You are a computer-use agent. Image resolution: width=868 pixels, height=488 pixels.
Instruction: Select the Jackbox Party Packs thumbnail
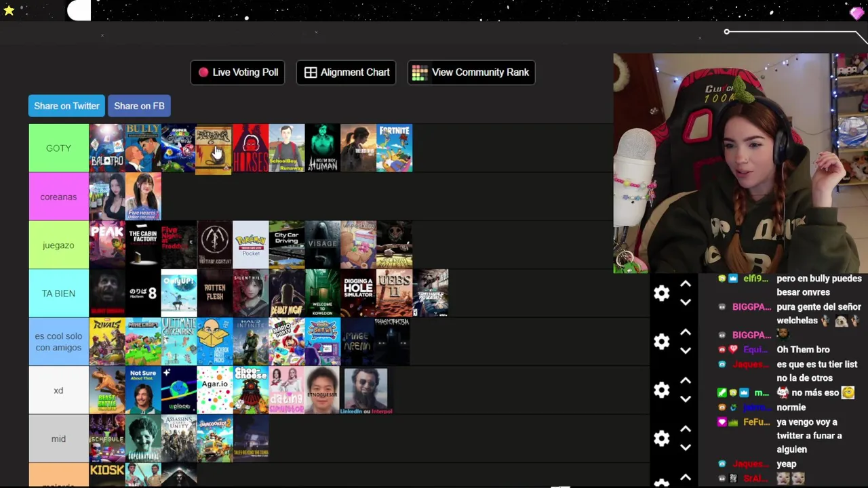pos(215,342)
